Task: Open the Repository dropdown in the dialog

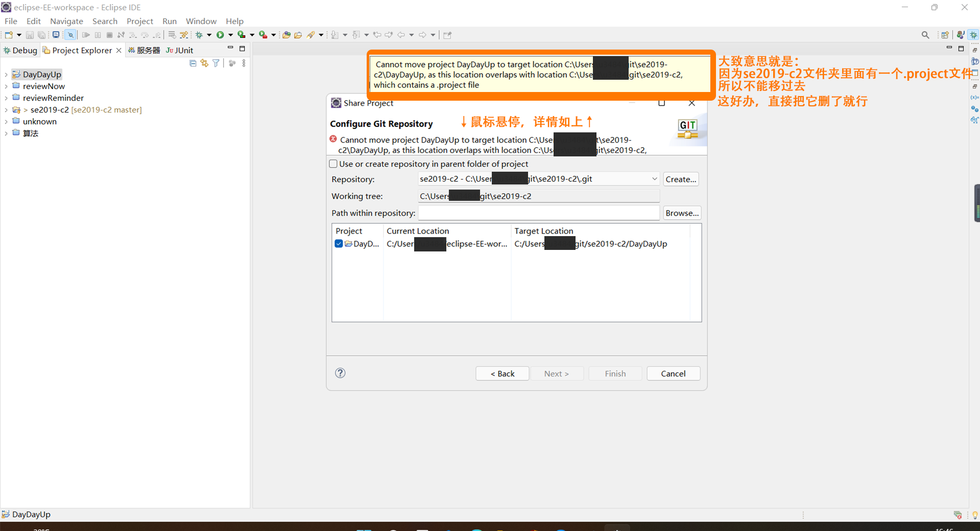Action: 654,178
